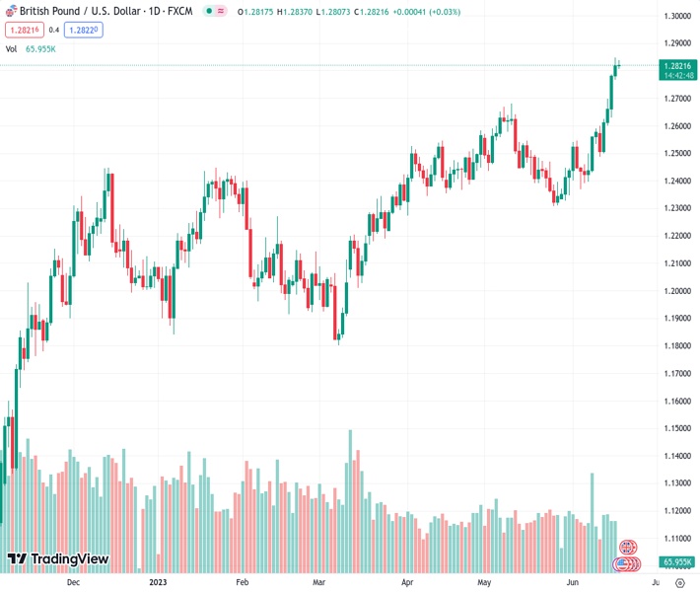Image resolution: width=700 pixels, height=592 pixels.
Task: Click the 1.30000 price scale label
Action: coord(676,16)
